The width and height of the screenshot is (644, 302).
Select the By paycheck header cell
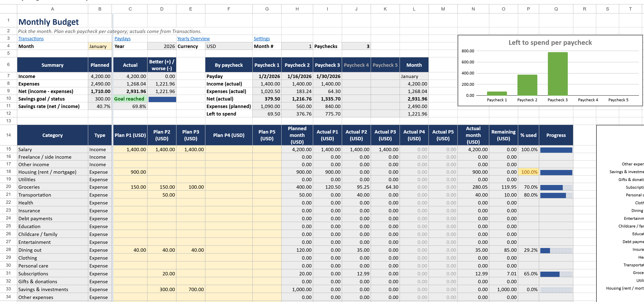point(229,65)
